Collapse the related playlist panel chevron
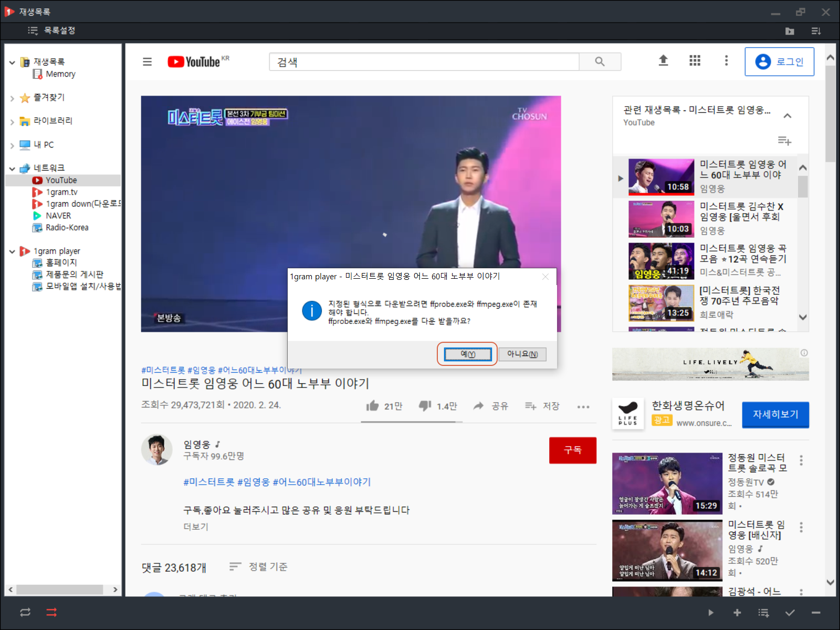Screen dimensions: 840x630 click(x=787, y=116)
